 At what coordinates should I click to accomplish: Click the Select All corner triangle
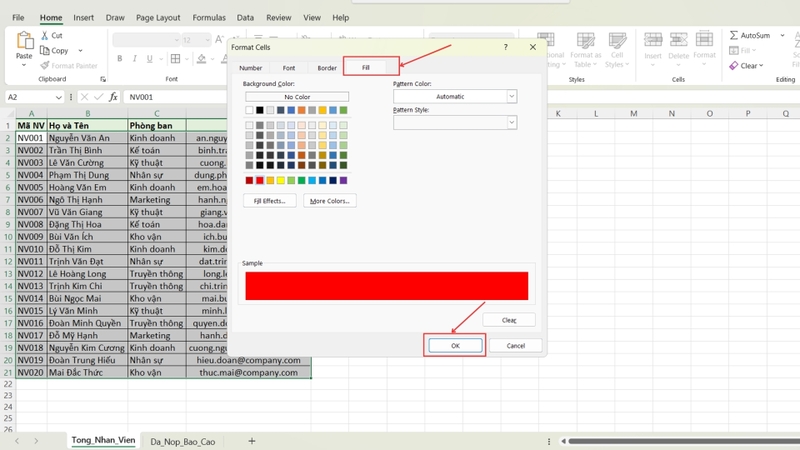tap(10, 113)
